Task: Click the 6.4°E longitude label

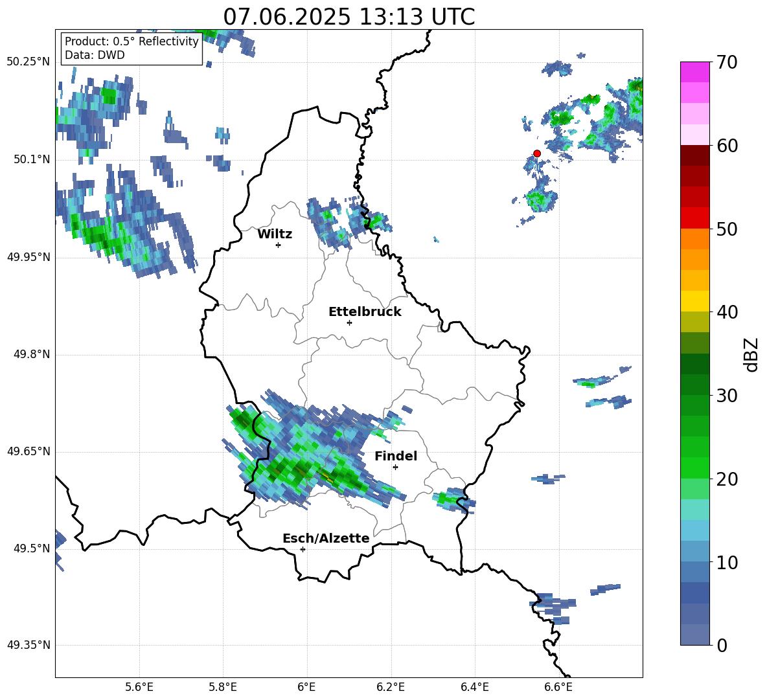Action: pyautogui.click(x=474, y=687)
